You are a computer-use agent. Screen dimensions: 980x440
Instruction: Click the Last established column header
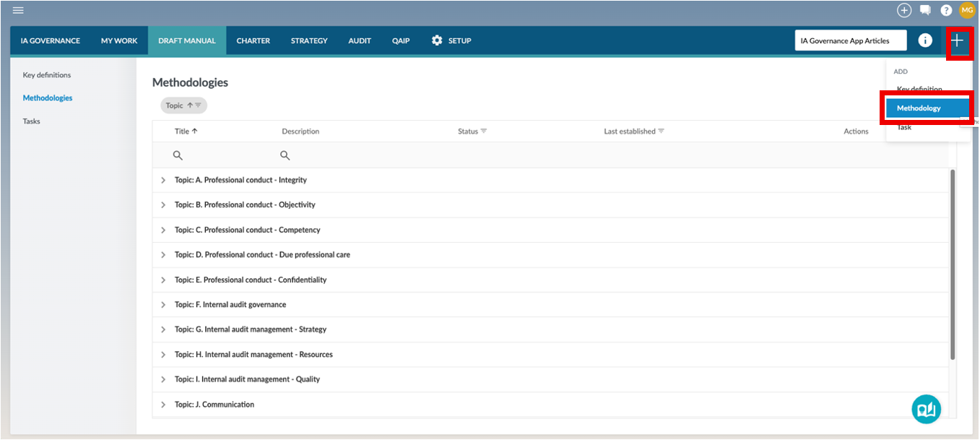tap(630, 131)
